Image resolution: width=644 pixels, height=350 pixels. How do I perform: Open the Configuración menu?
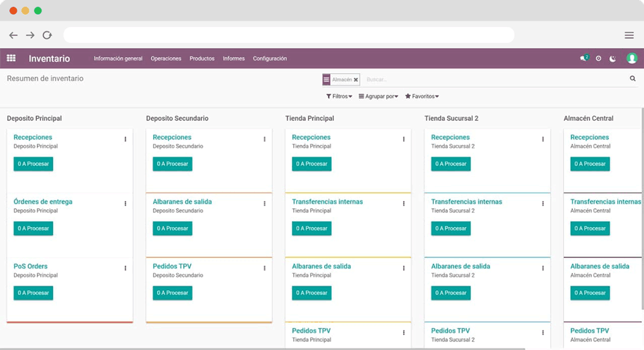[270, 58]
